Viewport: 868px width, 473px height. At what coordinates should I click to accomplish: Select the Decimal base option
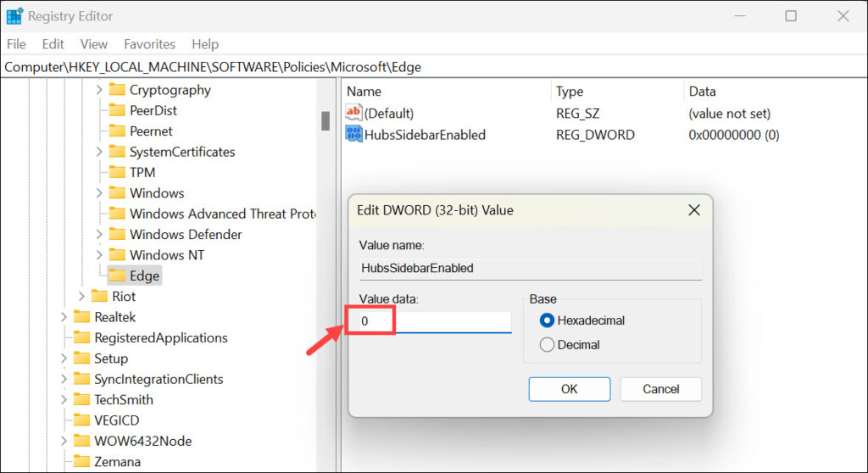point(547,345)
